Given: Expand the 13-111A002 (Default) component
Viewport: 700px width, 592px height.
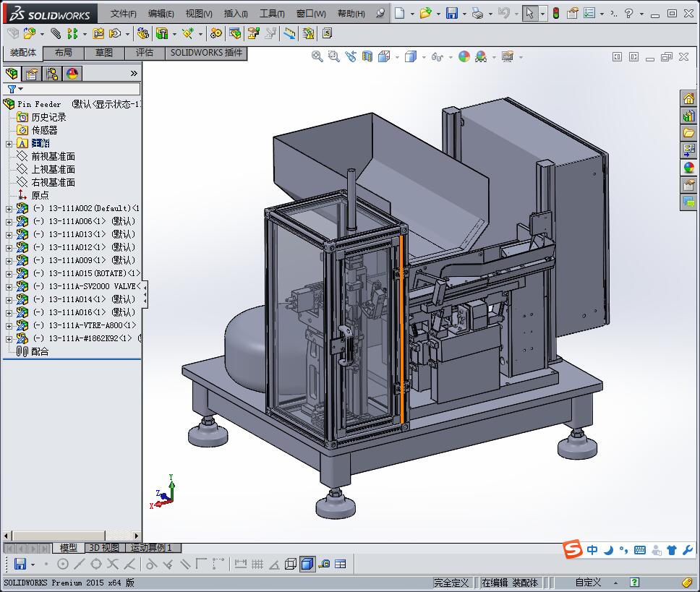Looking at the screenshot, I should point(9,209).
